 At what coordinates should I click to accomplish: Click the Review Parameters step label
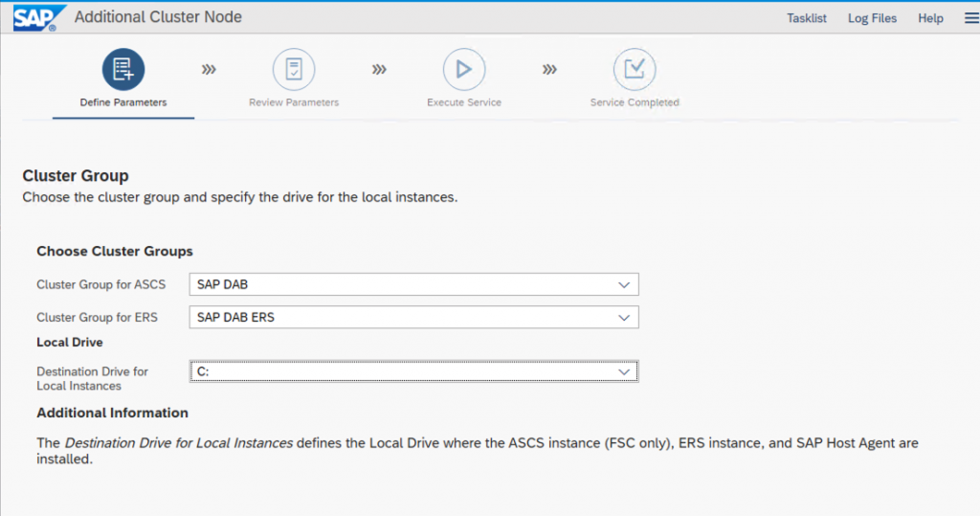pos(294,101)
